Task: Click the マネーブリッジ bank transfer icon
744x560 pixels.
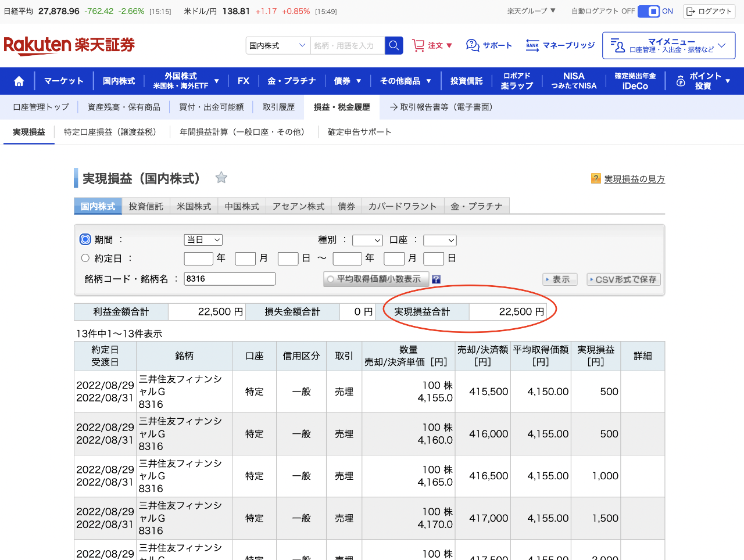Action: [x=532, y=45]
